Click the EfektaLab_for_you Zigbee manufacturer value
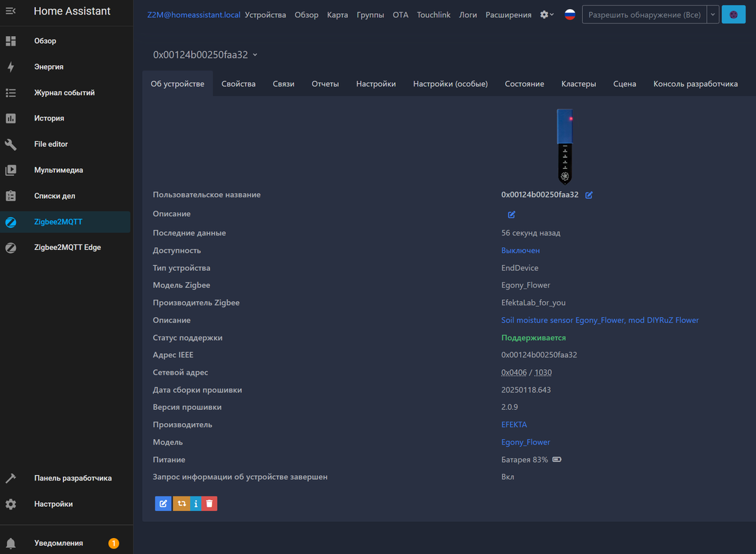Image resolution: width=756 pixels, height=554 pixels. tap(534, 303)
